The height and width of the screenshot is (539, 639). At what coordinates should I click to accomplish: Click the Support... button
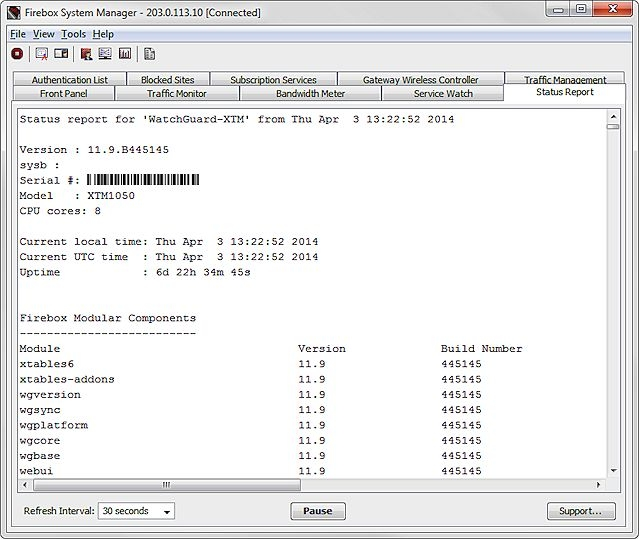(x=581, y=511)
